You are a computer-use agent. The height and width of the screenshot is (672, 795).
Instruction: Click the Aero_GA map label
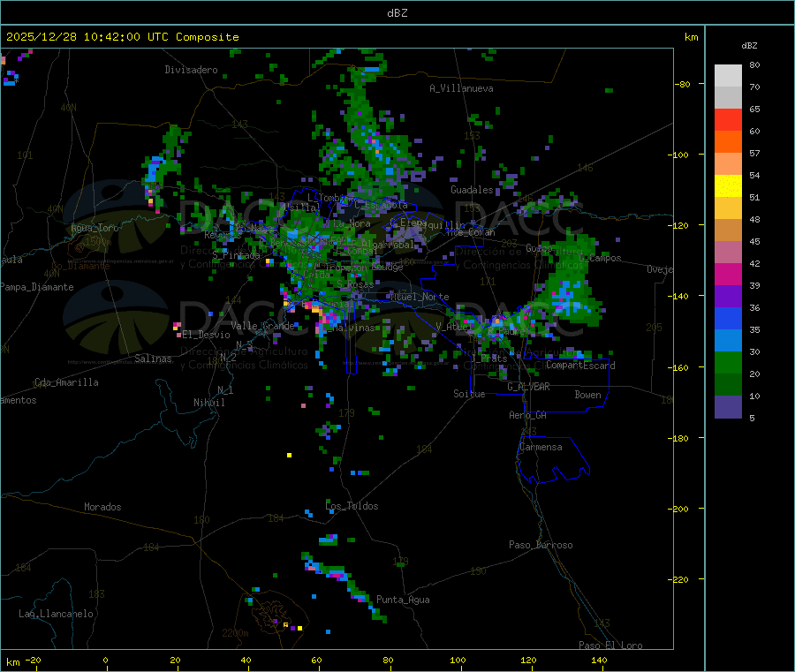(528, 415)
